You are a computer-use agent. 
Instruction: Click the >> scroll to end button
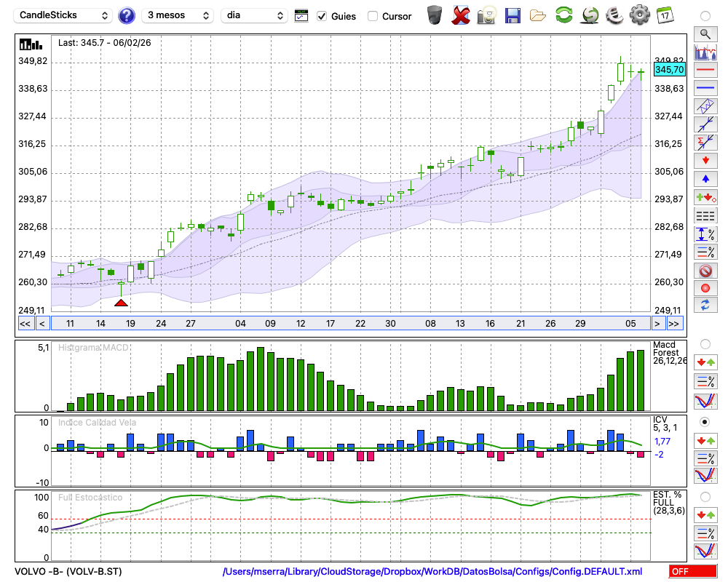click(674, 324)
